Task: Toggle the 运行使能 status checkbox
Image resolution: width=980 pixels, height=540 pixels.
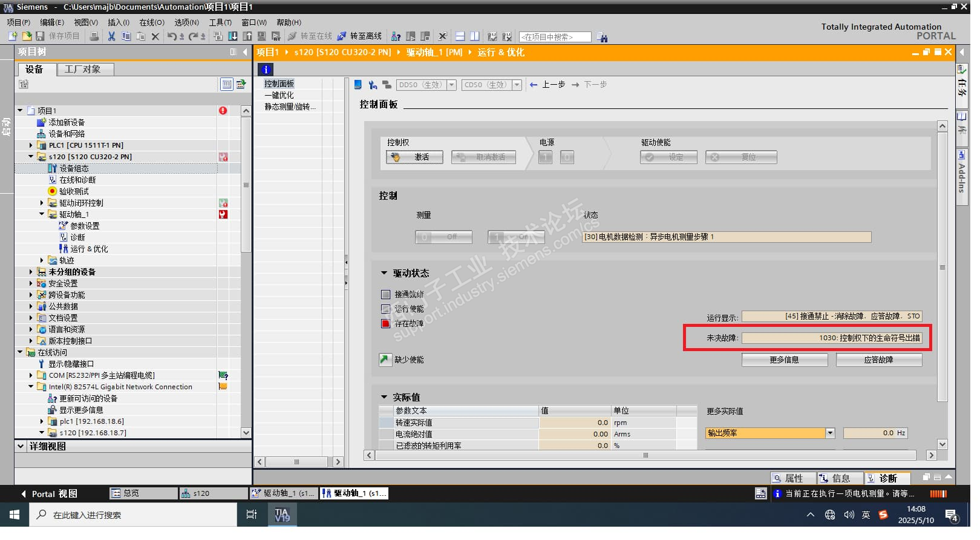Action: click(x=385, y=309)
